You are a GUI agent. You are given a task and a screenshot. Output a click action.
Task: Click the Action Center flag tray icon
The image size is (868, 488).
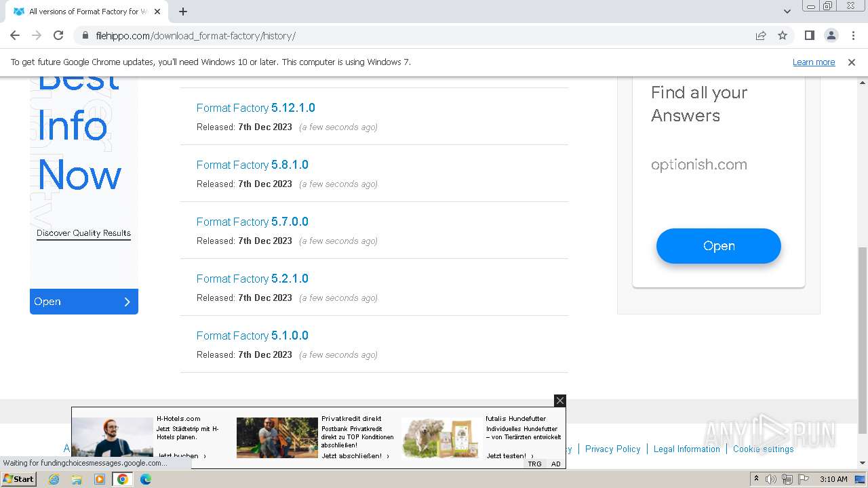pos(803,479)
